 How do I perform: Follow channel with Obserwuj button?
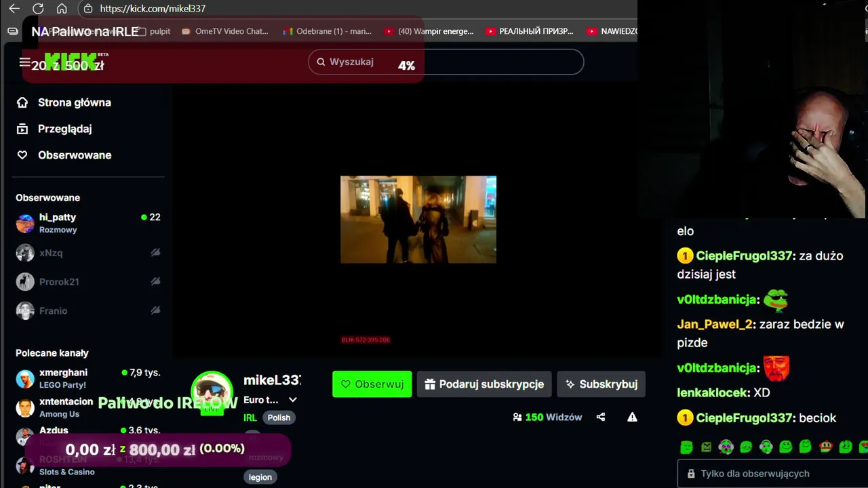372,384
